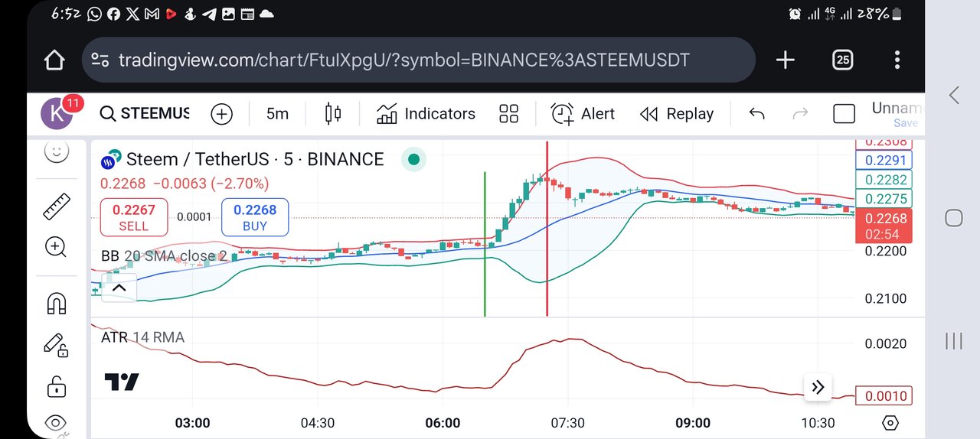Click the 09:00 time axis label
The image size is (980, 439).
click(692, 423)
